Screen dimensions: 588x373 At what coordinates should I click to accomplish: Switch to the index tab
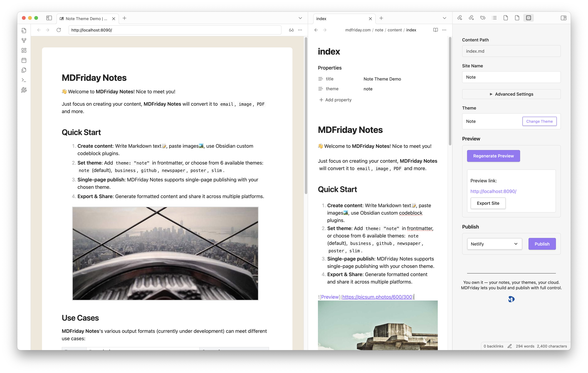point(344,19)
